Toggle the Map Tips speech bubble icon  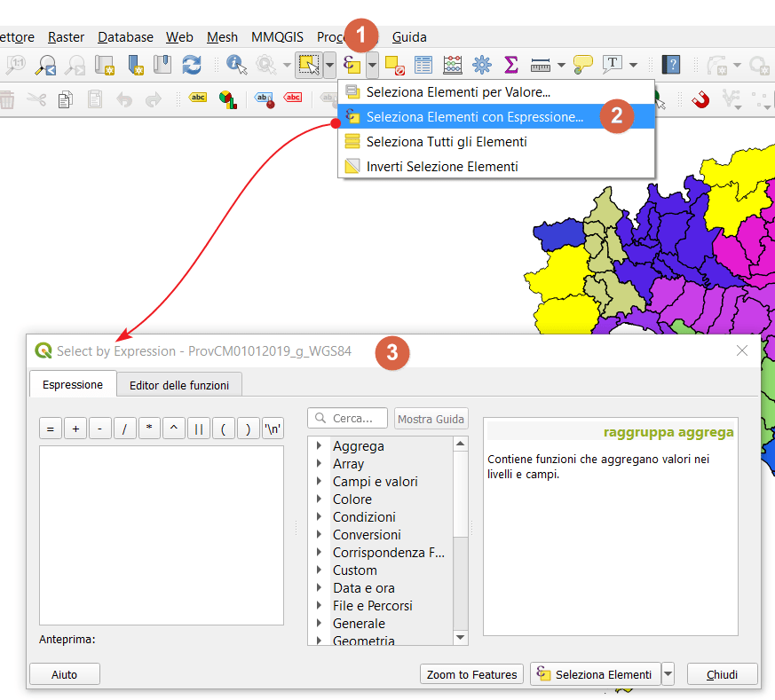coord(582,65)
